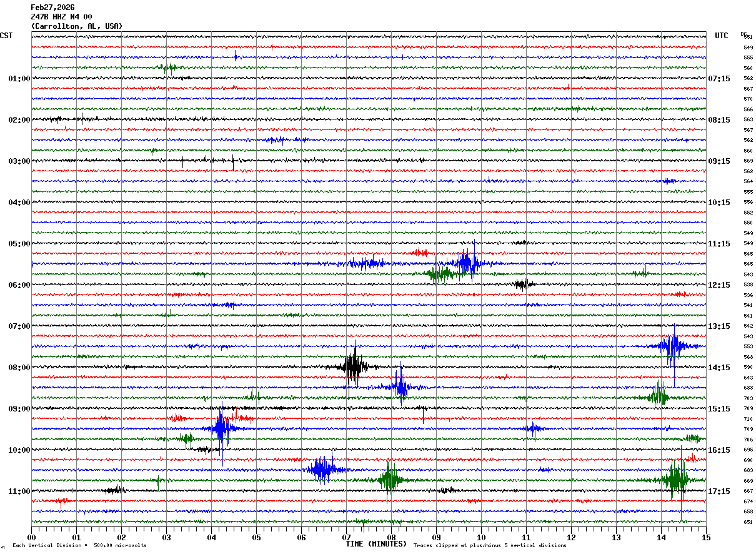Click the DC offset value 710
Image resolution: width=756 pixels, height=554 pixels.
[x=748, y=419]
